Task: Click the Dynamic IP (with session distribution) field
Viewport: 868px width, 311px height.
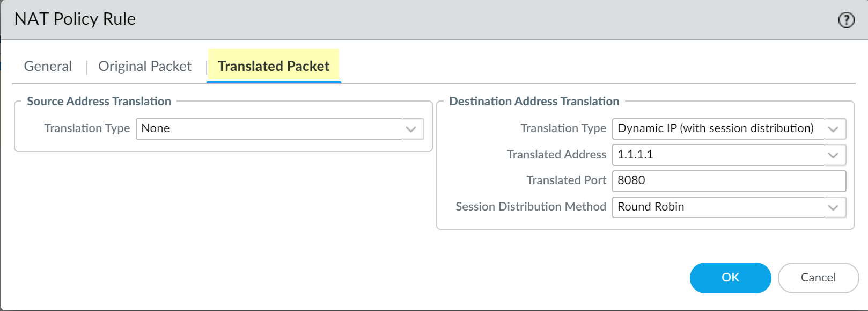Action: pos(717,129)
